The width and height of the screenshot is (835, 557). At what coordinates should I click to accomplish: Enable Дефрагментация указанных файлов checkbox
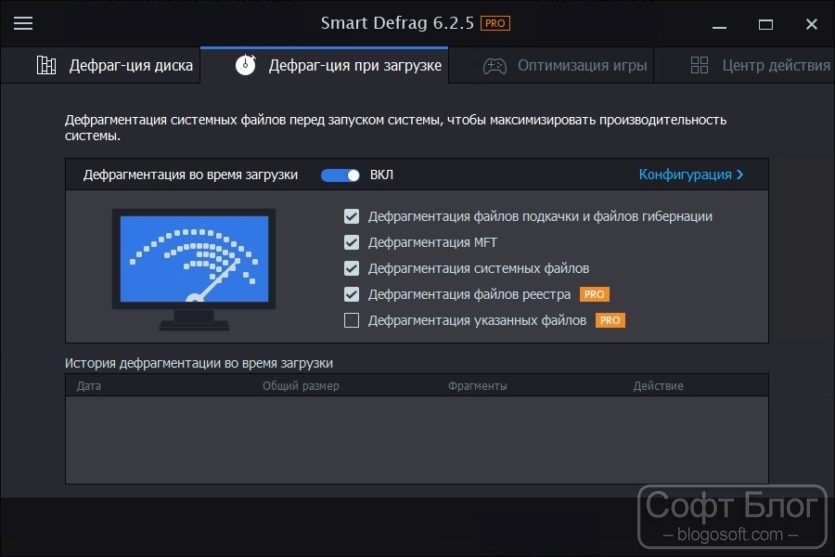(x=351, y=321)
